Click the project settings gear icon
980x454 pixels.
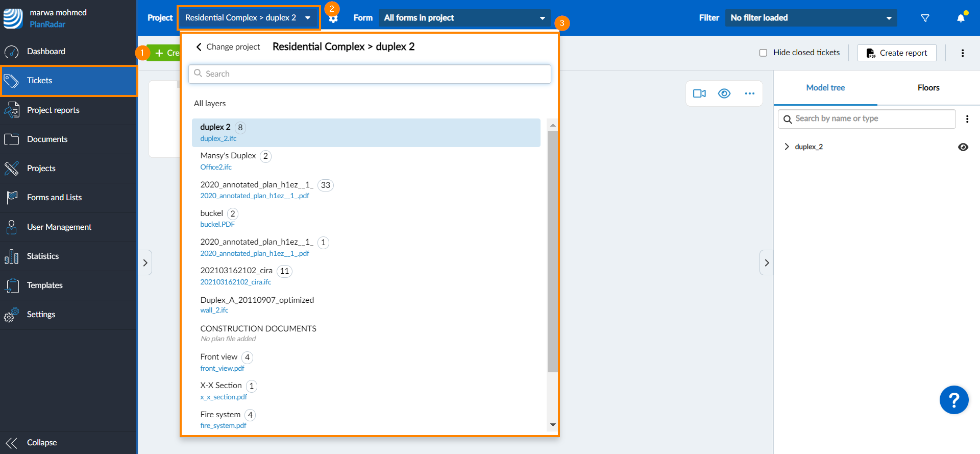pyautogui.click(x=333, y=19)
